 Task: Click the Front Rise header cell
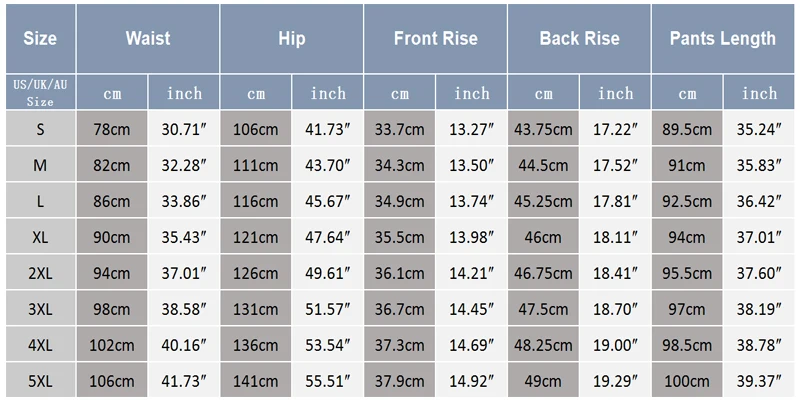pos(436,38)
